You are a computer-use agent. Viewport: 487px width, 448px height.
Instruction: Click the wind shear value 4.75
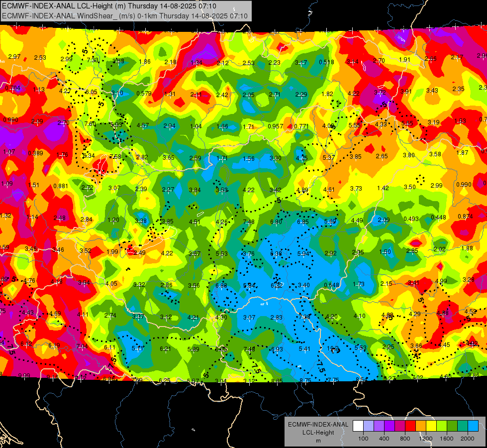pyautogui.click(x=302, y=158)
